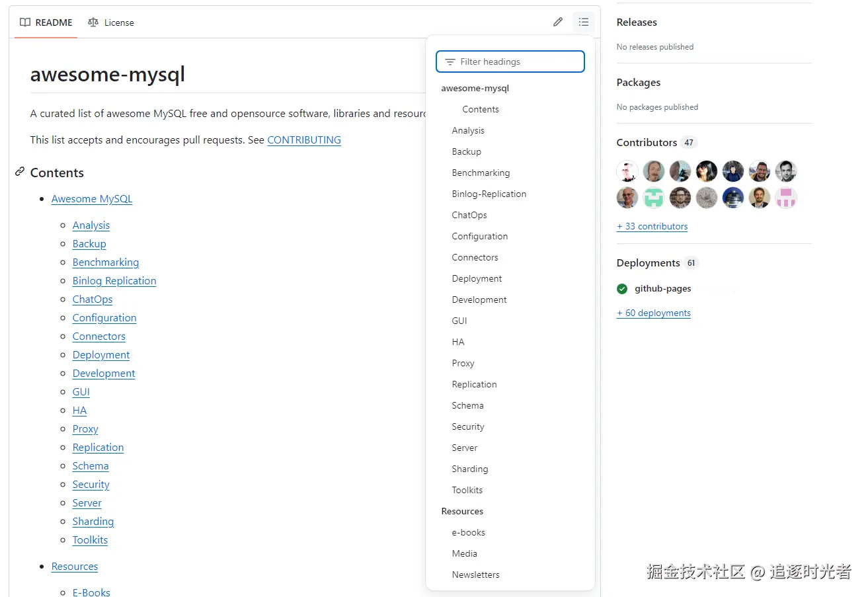
Task: Focus the Filter headings input field
Action: point(510,61)
